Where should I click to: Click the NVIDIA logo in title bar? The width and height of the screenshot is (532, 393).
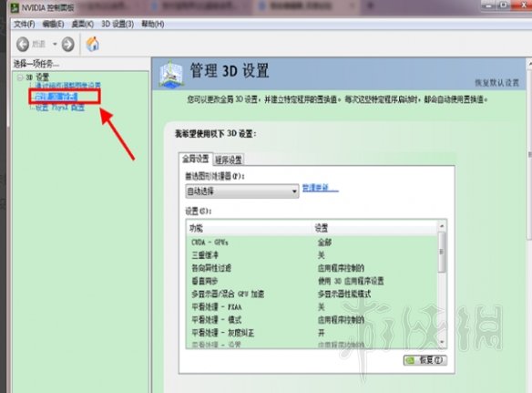tap(15, 7)
